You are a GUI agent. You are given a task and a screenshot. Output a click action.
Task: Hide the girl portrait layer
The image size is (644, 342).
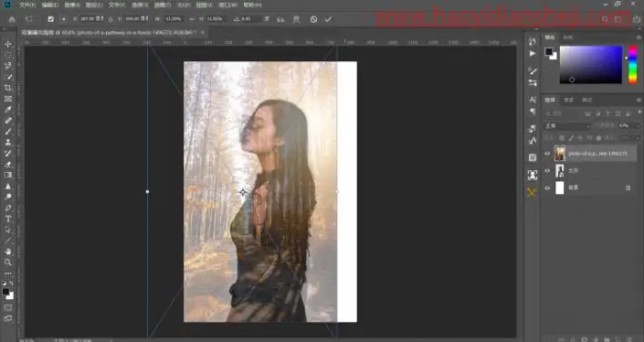point(547,171)
